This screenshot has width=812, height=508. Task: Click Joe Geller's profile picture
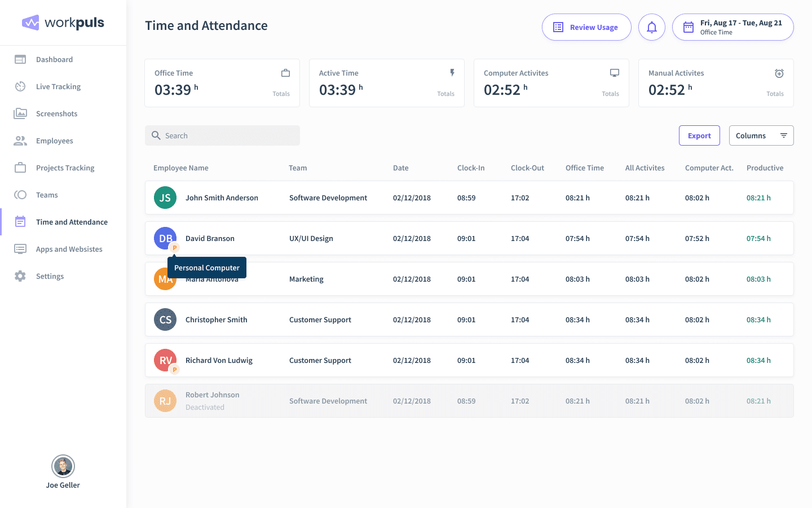click(x=63, y=466)
